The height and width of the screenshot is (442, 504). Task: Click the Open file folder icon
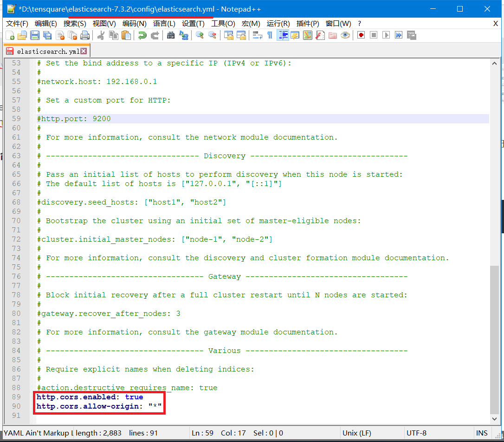pyautogui.click(x=22, y=35)
